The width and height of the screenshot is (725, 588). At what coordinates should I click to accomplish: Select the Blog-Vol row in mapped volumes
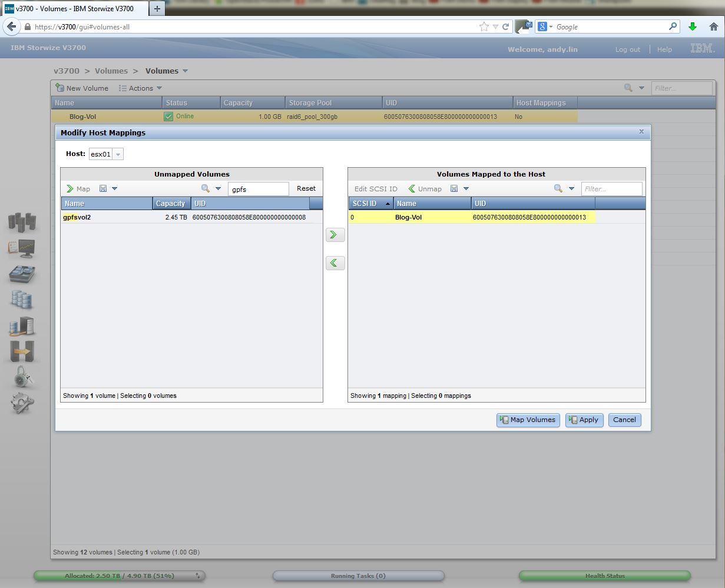click(496, 217)
